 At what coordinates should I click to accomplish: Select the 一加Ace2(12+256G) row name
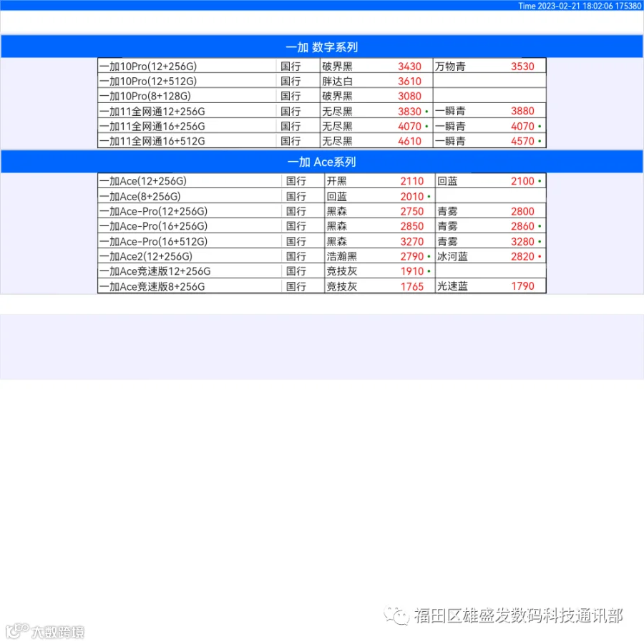coord(146,256)
